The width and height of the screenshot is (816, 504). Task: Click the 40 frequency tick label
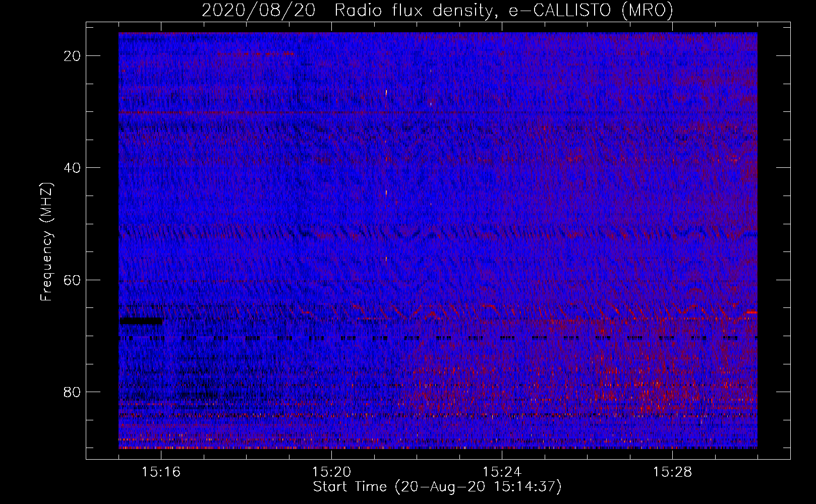73,168
